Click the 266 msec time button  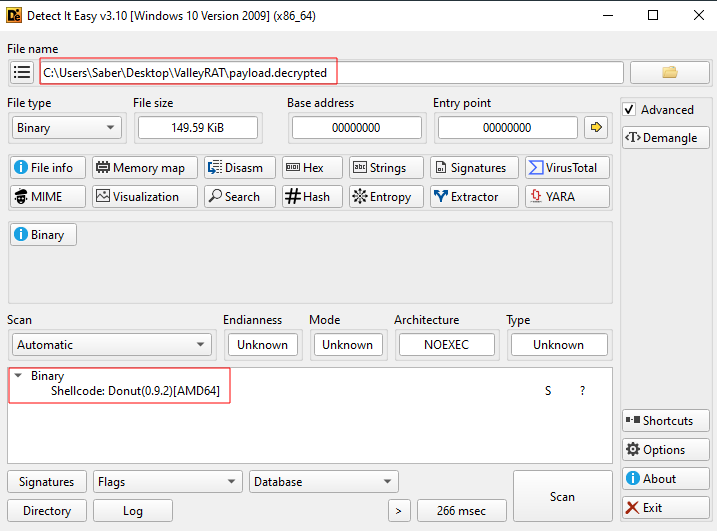461,510
